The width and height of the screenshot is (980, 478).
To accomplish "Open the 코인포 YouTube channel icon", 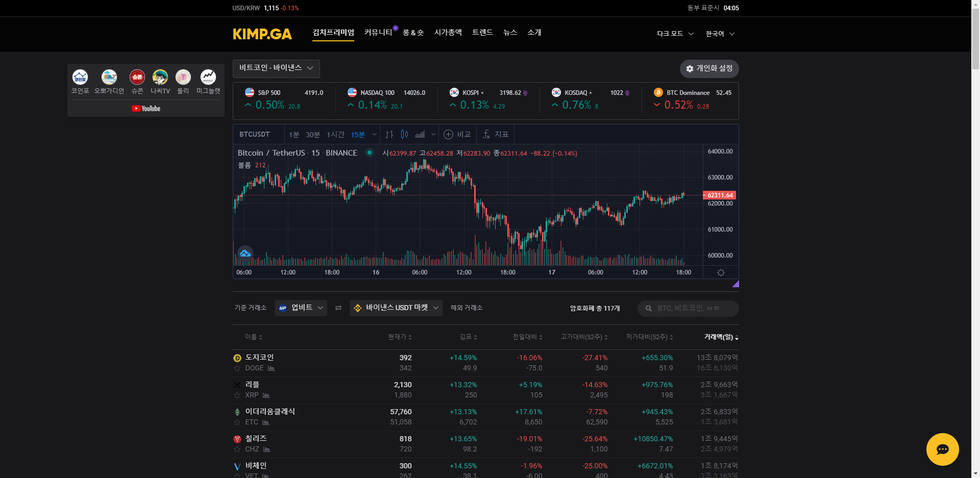I will point(80,77).
